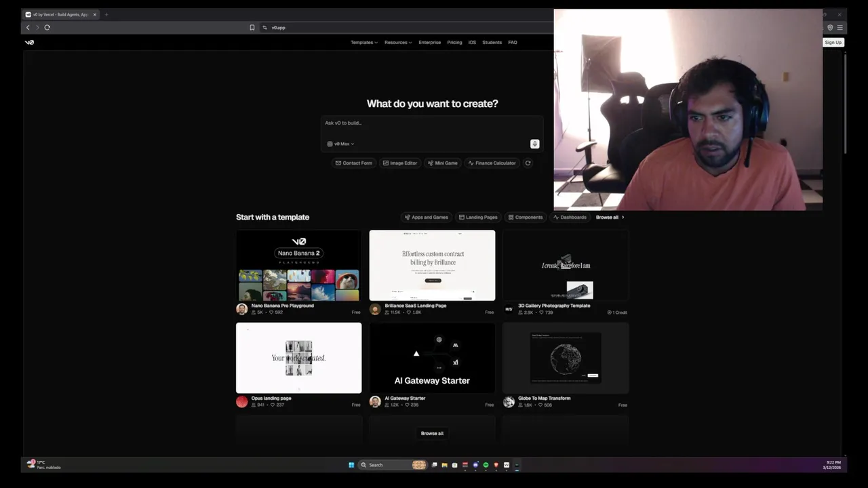Select the Mini Game suggestion chip
868x488 pixels.
pyautogui.click(x=442, y=163)
